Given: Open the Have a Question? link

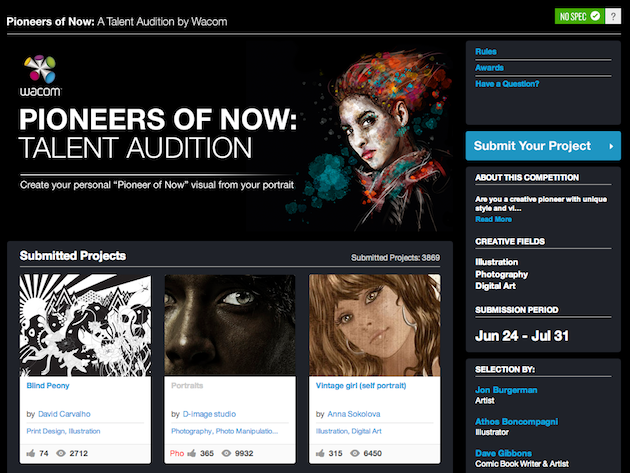Looking at the screenshot, I should 507,84.
